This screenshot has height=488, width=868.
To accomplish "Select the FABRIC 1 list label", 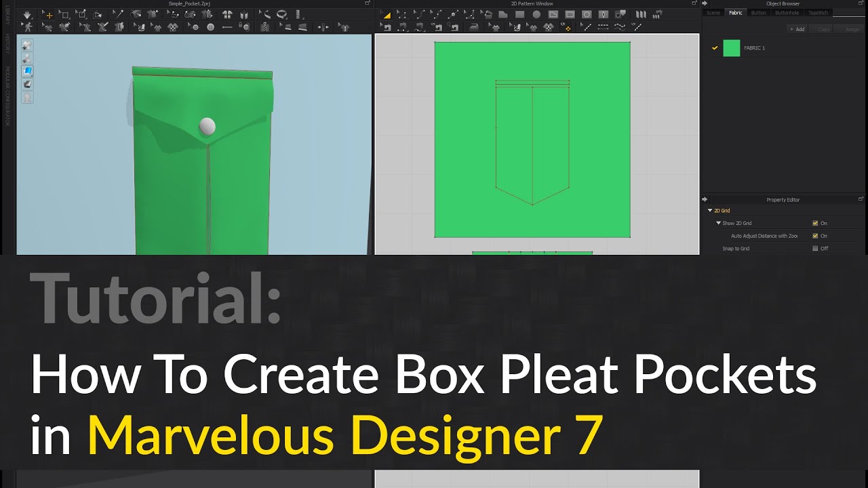I will coord(754,48).
